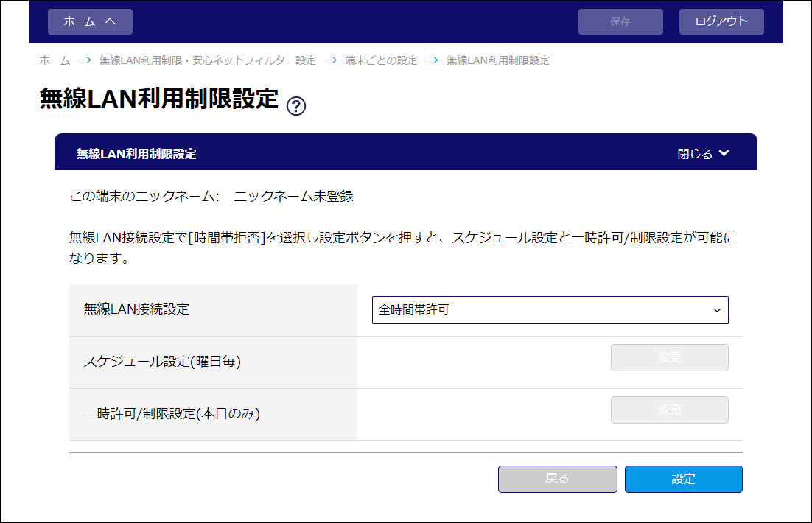The width and height of the screenshot is (812, 523).
Task: Open the ホーム menu in the top bar
Action: coord(90,21)
